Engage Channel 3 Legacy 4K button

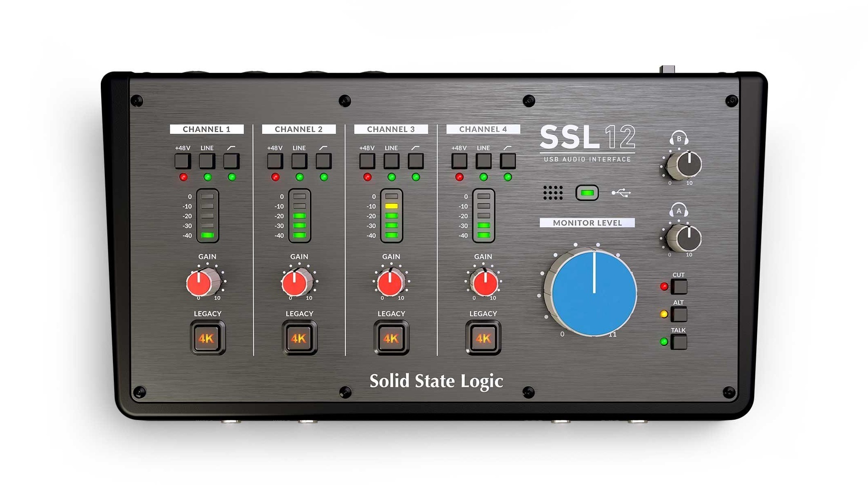392,338
